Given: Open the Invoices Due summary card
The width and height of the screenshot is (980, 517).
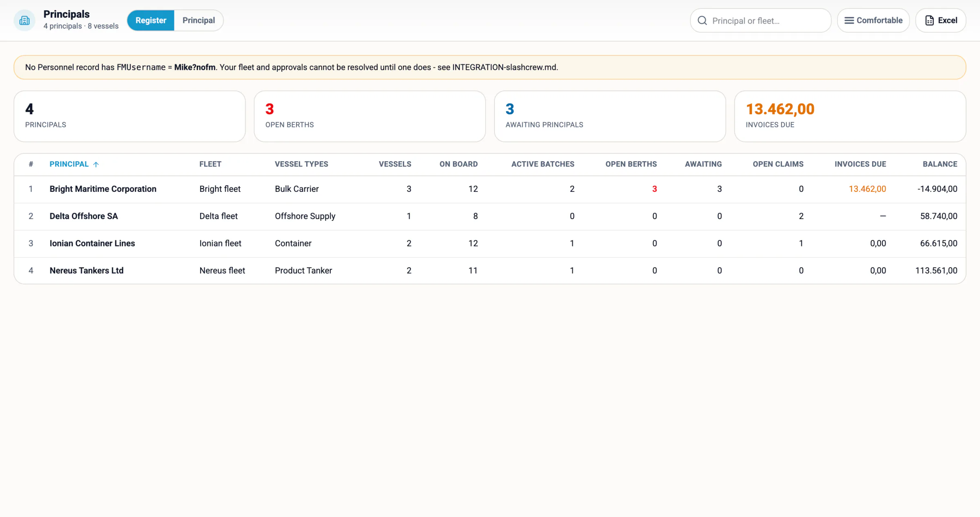Looking at the screenshot, I should pyautogui.click(x=850, y=116).
